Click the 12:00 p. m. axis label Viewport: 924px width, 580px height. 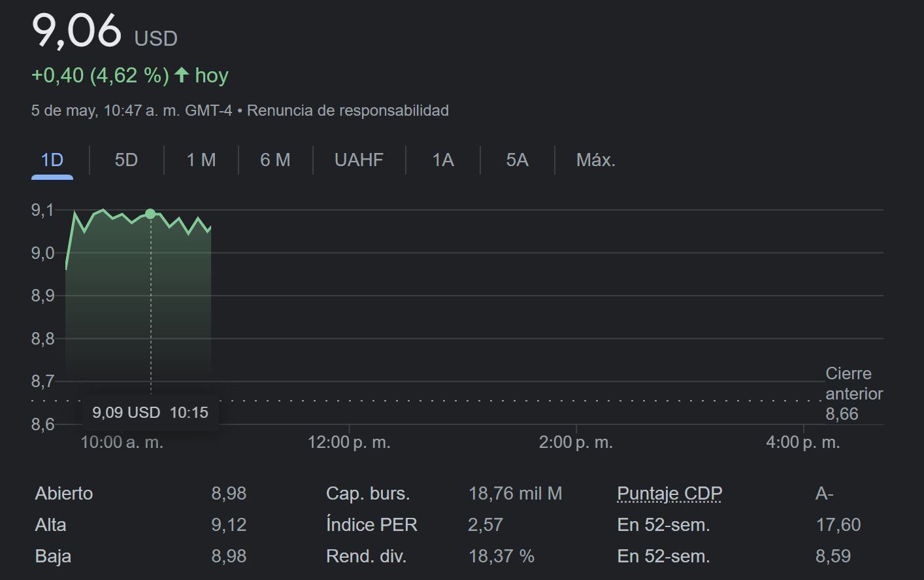(x=349, y=443)
